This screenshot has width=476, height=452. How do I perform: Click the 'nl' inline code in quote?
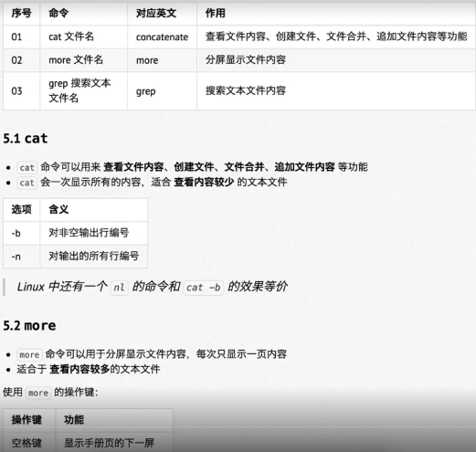pos(119,287)
